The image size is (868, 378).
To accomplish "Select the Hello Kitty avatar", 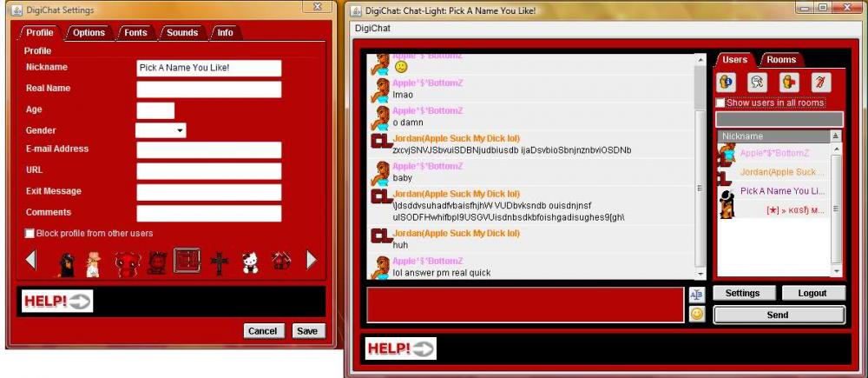I will click(x=250, y=262).
